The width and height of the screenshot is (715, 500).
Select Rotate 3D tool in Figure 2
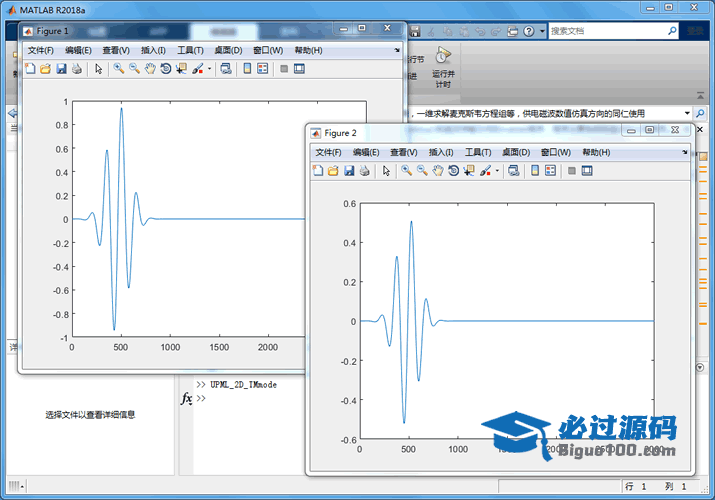pyautogui.click(x=453, y=171)
